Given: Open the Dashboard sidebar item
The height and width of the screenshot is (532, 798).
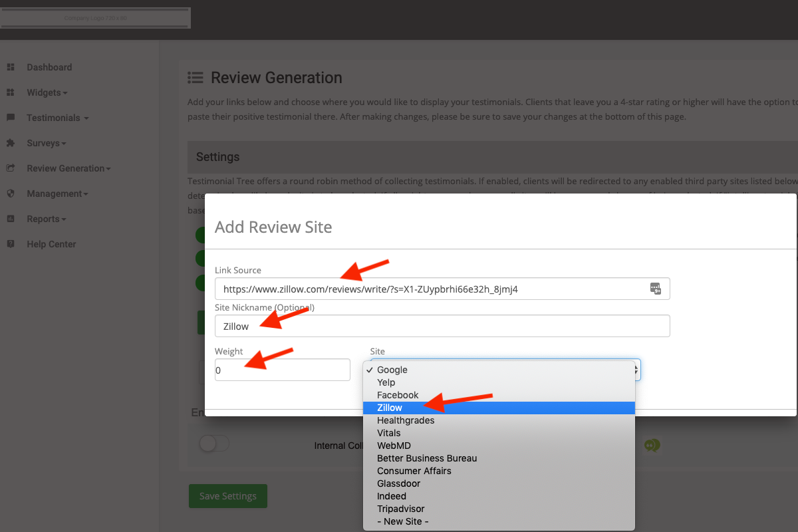Looking at the screenshot, I should pyautogui.click(x=49, y=67).
